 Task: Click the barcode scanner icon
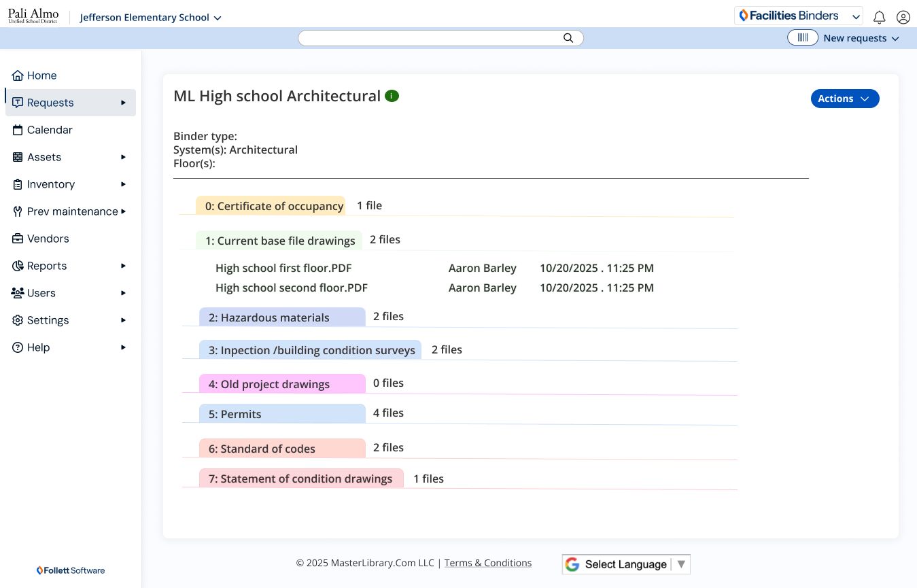(803, 38)
